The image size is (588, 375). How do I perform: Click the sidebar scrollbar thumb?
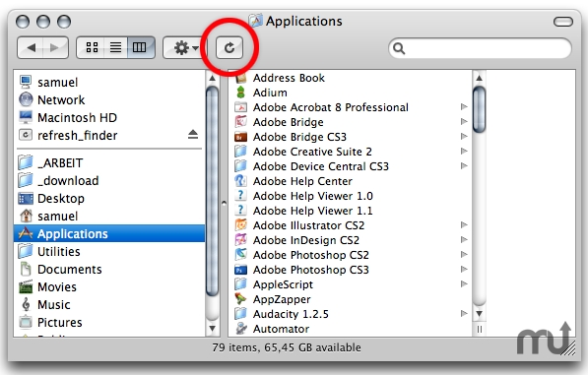[x=212, y=191]
